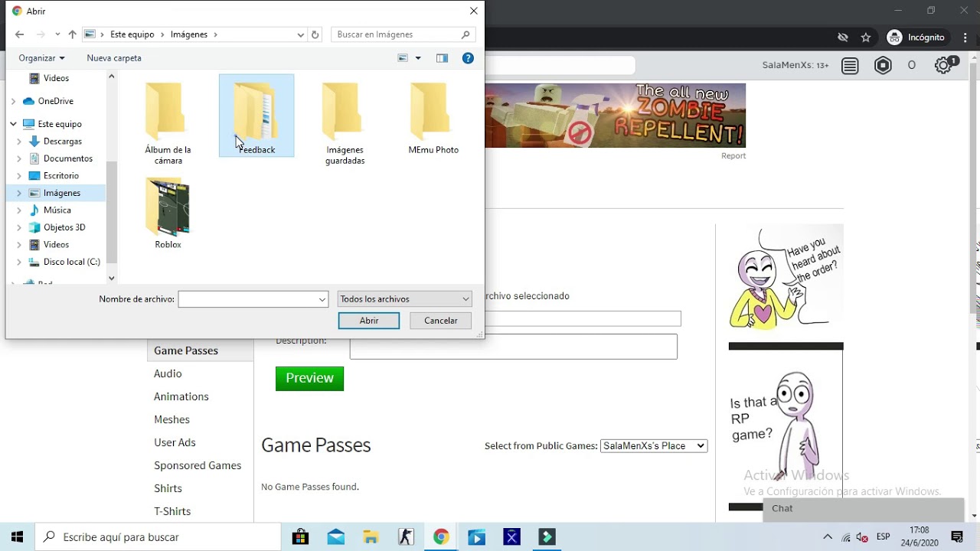Open the Audio sidebar tab
The image size is (980, 551).
(x=168, y=373)
